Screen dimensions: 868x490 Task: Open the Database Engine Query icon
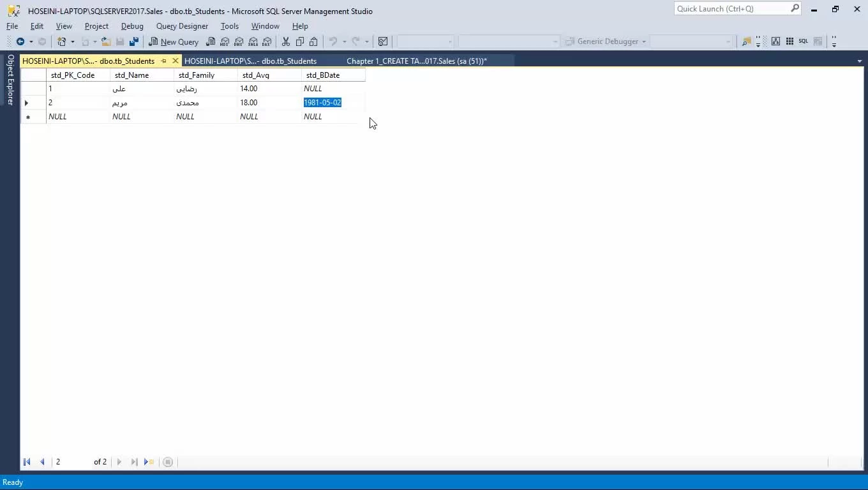click(211, 41)
